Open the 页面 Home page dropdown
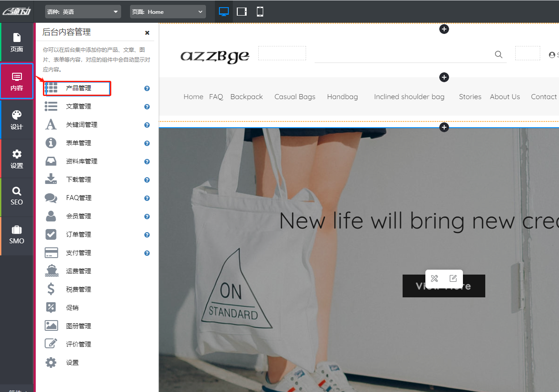 click(168, 12)
